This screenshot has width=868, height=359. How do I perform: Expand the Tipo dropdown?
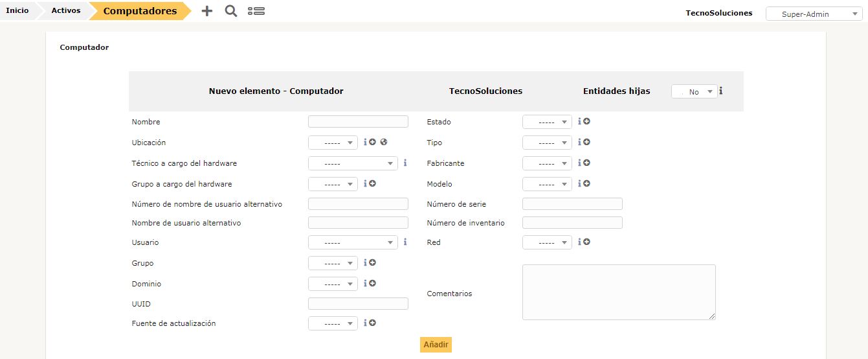(x=547, y=143)
